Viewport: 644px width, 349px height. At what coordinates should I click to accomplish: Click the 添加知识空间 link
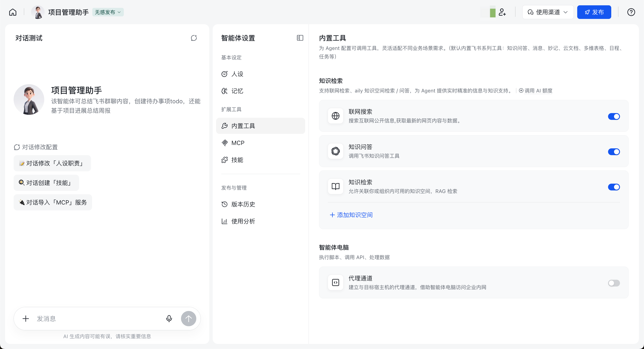coord(351,215)
